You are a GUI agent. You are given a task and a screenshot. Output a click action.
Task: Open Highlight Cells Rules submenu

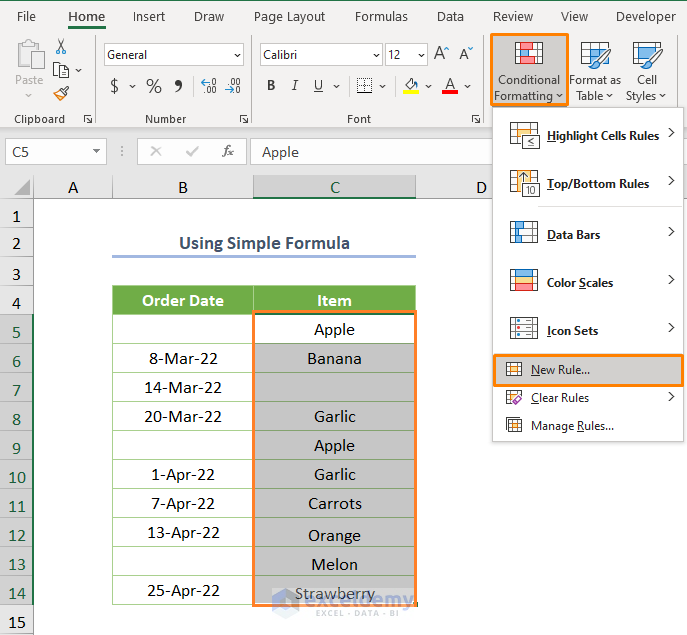click(x=588, y=135)
